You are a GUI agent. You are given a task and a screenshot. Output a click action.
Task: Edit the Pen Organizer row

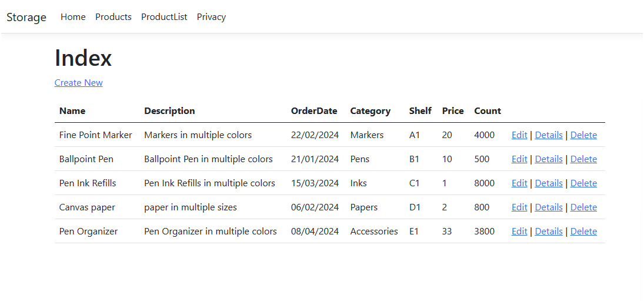click(x=519, y=231)
